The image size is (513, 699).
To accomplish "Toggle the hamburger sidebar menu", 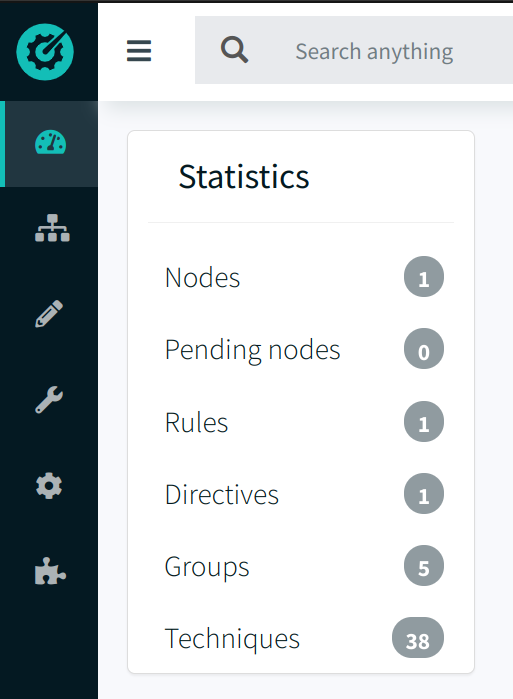I will click(x=139, y=50).
